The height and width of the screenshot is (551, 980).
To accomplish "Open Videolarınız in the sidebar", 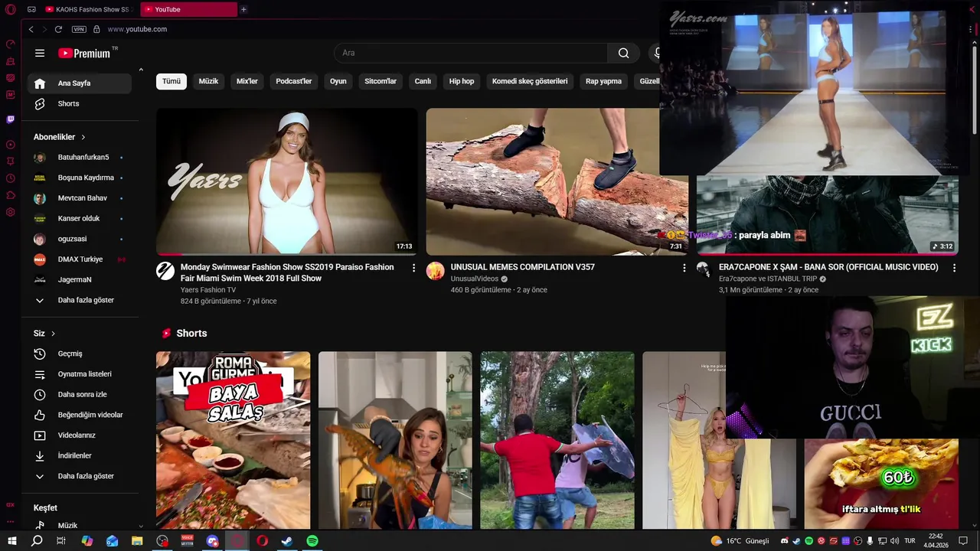I will coord(80,435).
